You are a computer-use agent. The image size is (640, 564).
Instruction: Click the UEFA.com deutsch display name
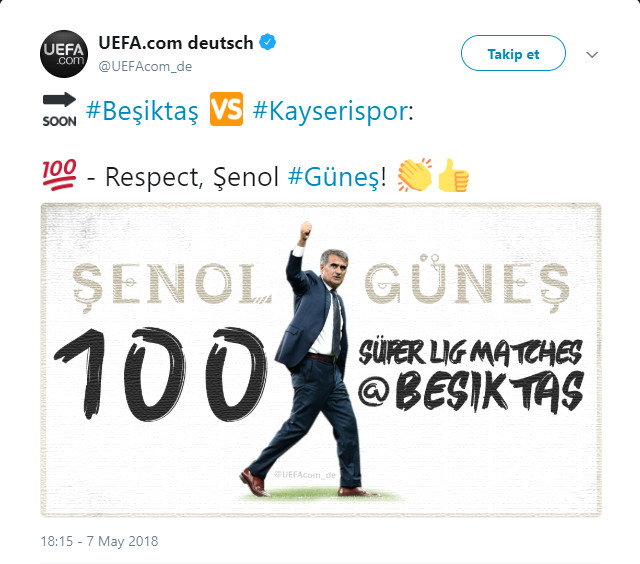pyautogui.click(x=176, y=42)
